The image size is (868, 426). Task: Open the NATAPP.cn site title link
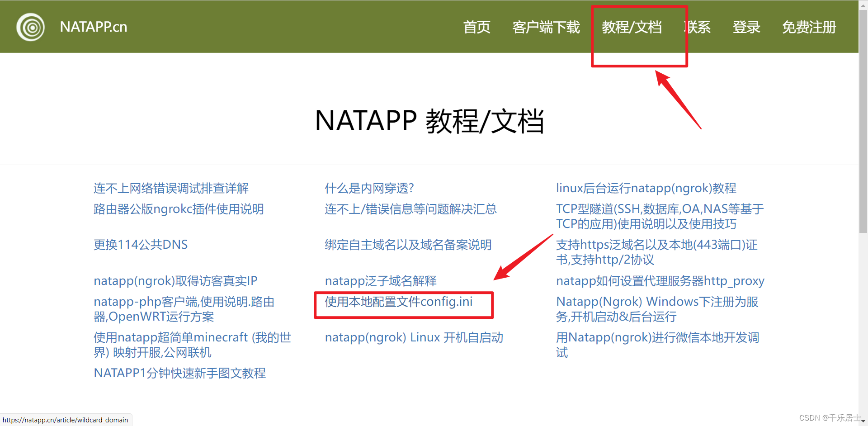point(94,27)
